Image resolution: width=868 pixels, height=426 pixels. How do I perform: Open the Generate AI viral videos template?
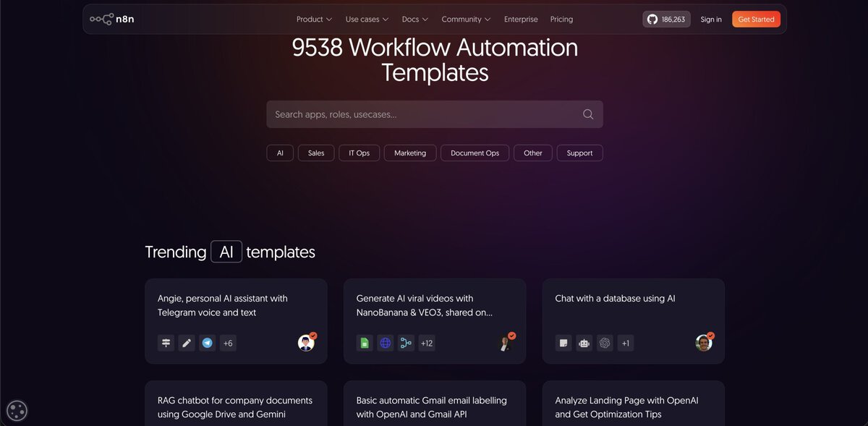coord(435,321)
